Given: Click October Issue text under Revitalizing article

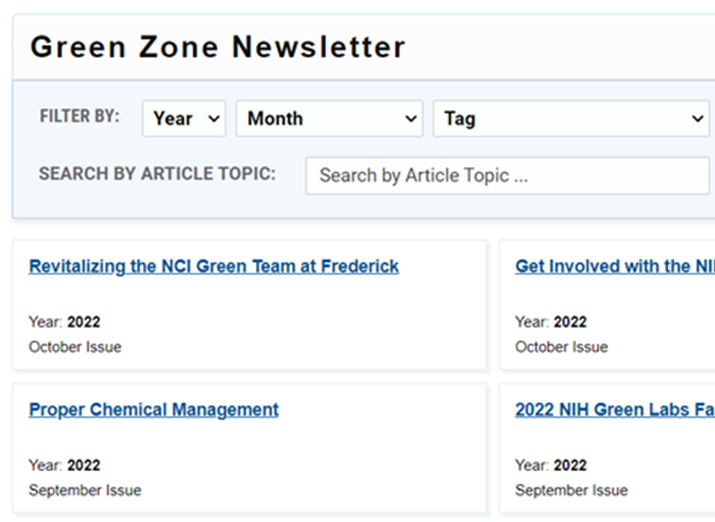Looking at the screenshot, I should 75,347.
